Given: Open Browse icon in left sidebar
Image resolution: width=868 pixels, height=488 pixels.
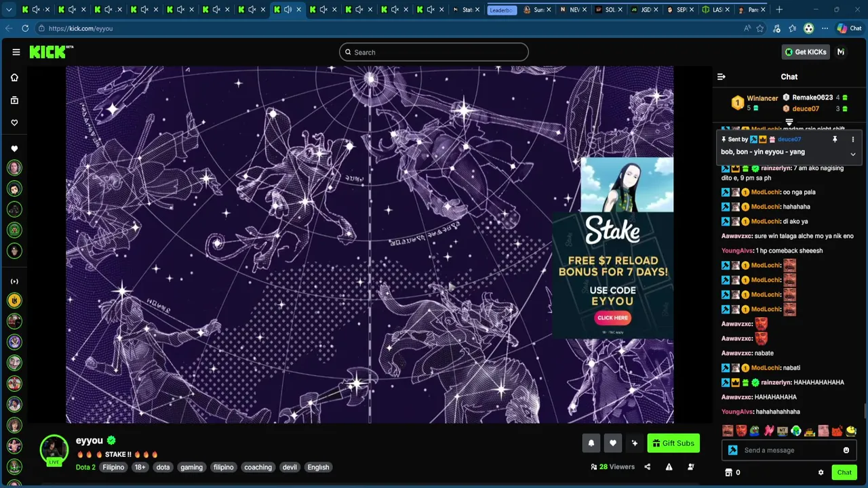Looking at the screenshot, I should [14, 100].
